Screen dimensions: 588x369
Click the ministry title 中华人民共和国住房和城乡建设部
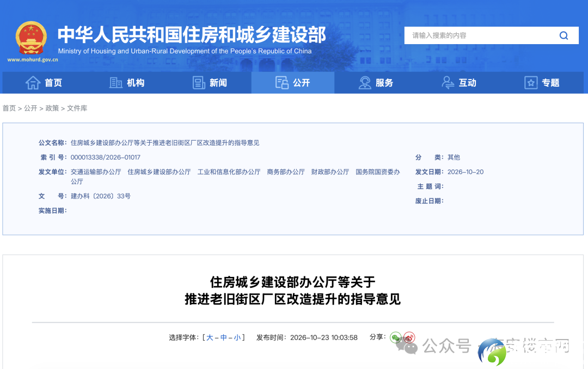(192, 34)
